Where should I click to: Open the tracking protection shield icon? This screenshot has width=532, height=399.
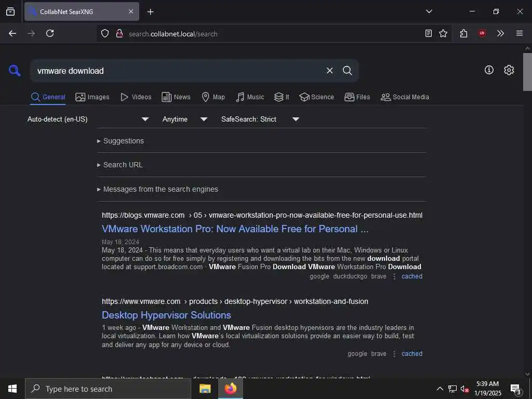click(x=105, y=33)
